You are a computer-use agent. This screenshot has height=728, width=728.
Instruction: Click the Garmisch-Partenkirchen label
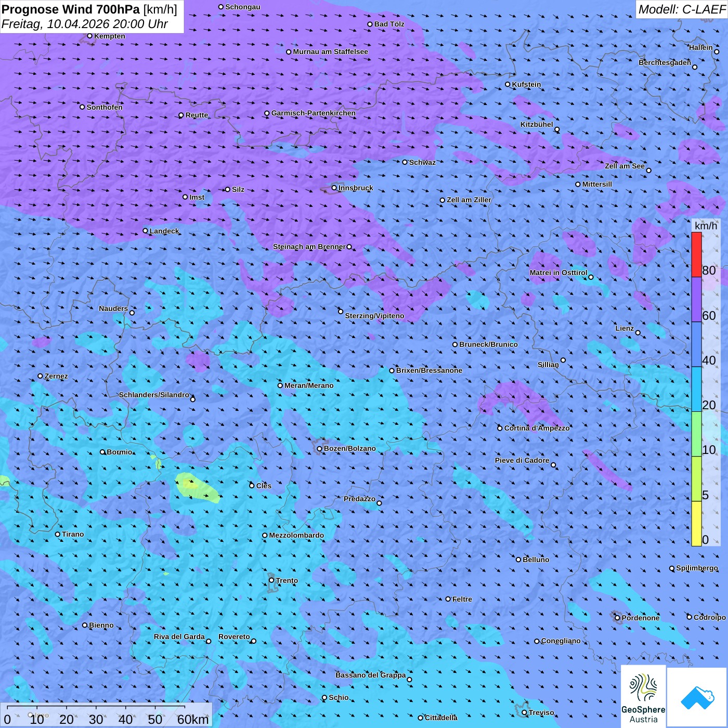314,113
